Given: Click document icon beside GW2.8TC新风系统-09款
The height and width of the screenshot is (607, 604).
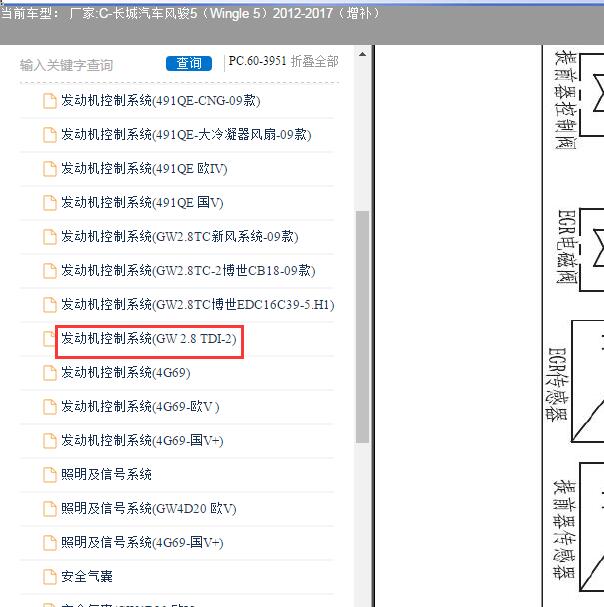Looking at the screenshot, I should [50, 237].
